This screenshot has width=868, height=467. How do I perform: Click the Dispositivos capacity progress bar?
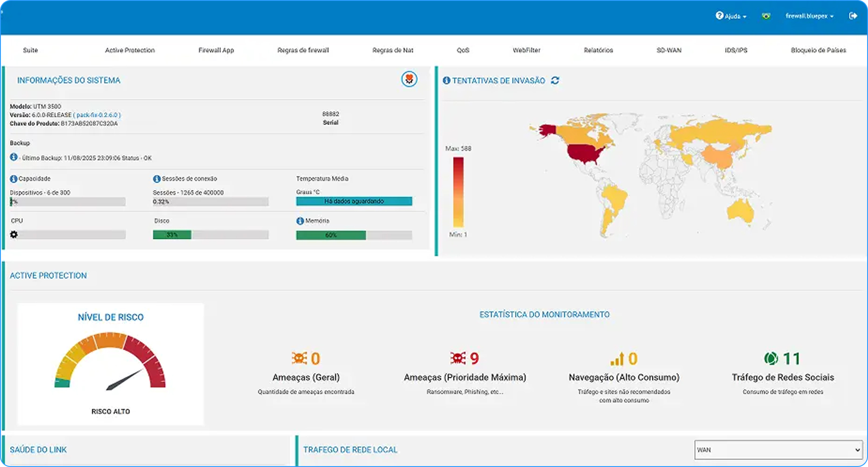(x=68, y=202)
